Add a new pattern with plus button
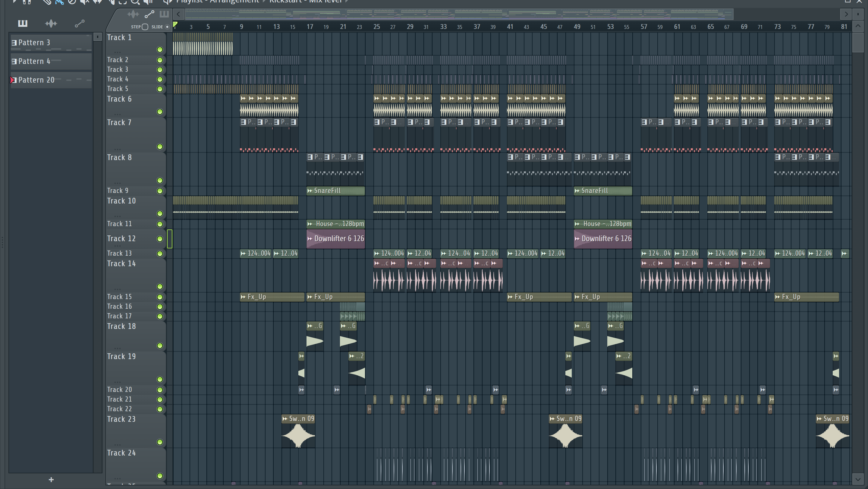The image size is (868, 489). tap(51, 479)
